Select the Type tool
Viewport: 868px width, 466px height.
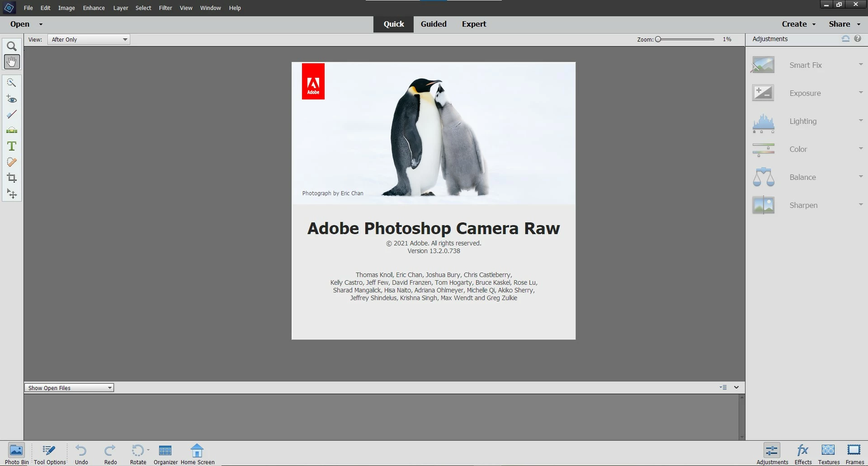coord(12,146)
